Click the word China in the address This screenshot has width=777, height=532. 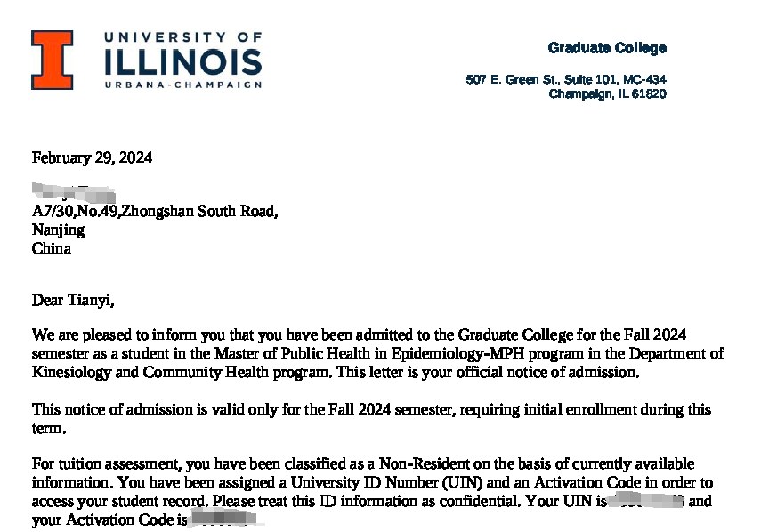[x=51, y=248]
